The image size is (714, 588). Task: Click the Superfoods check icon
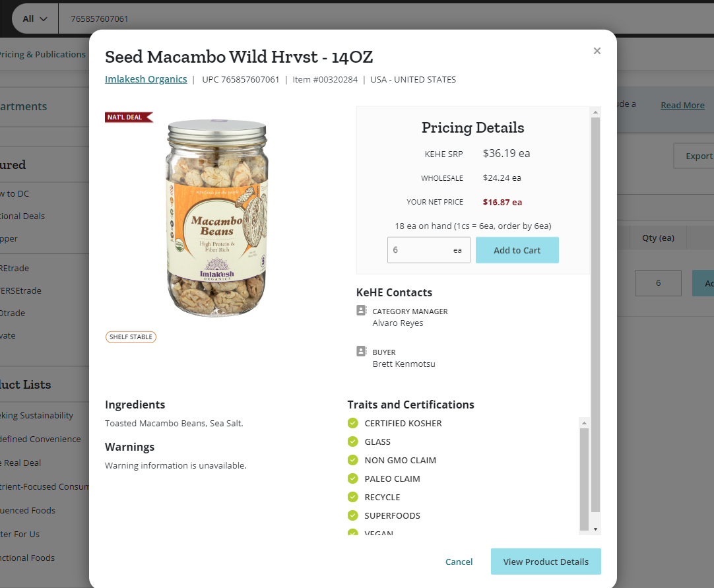click(353, 515)
